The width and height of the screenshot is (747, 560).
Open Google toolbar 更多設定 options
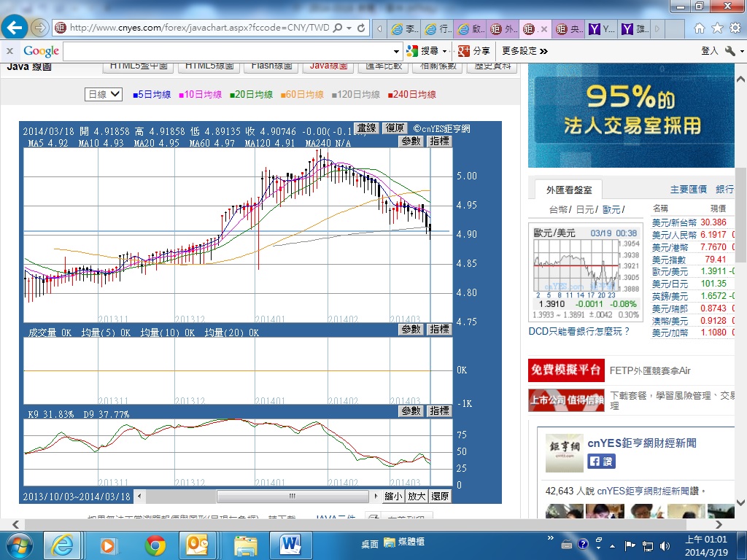pyautogui.click(x=524, y=51)
